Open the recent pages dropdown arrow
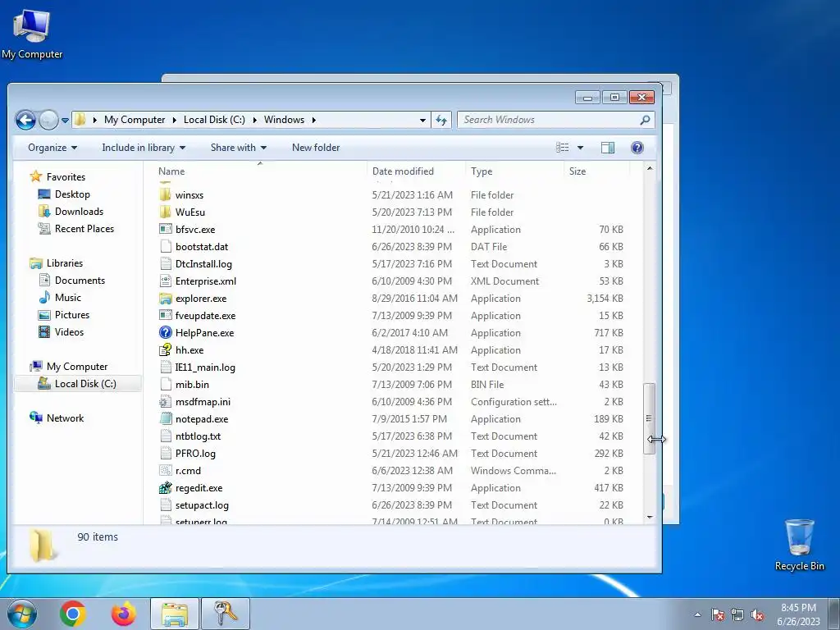The height and width of the screenshot is (630, 840). click(x=65, y=121)
